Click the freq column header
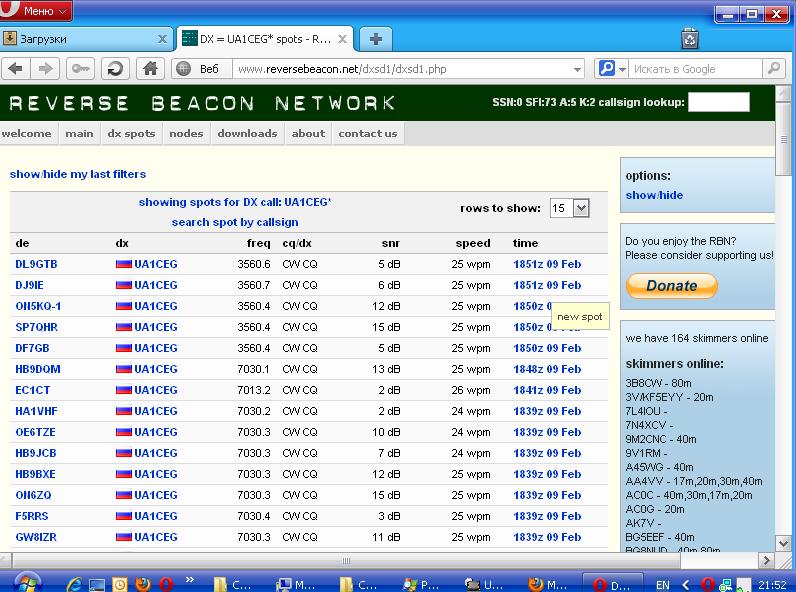The image size is (796, 592). point(258,243)
